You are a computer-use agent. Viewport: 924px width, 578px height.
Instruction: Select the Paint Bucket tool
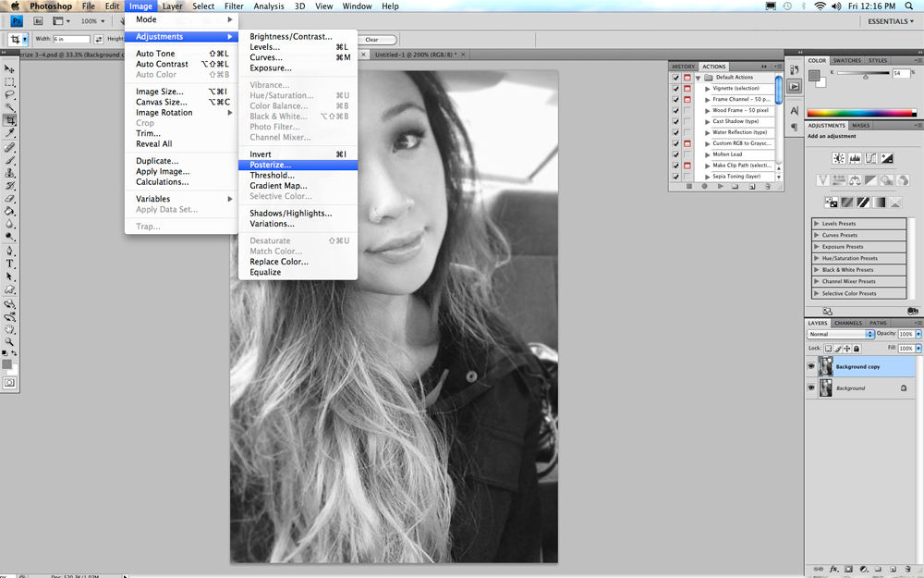pos(9,211)
